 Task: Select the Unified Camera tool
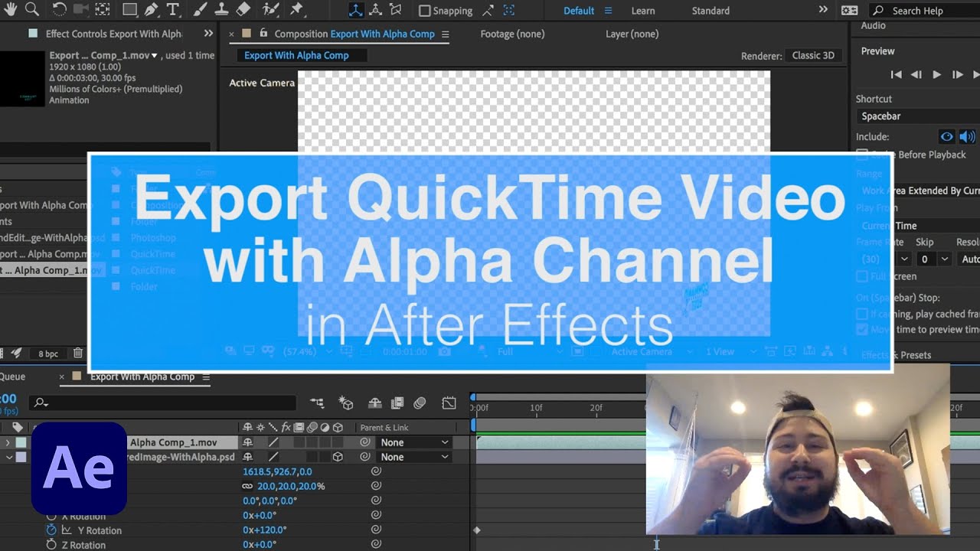click(81, 10)
